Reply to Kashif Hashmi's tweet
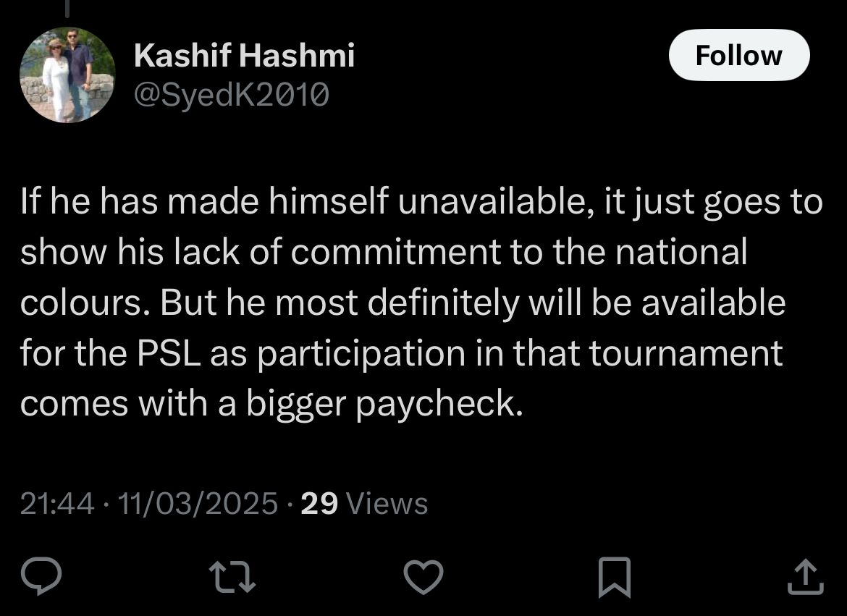The image size is (847, 616). [x=41, y=578]
